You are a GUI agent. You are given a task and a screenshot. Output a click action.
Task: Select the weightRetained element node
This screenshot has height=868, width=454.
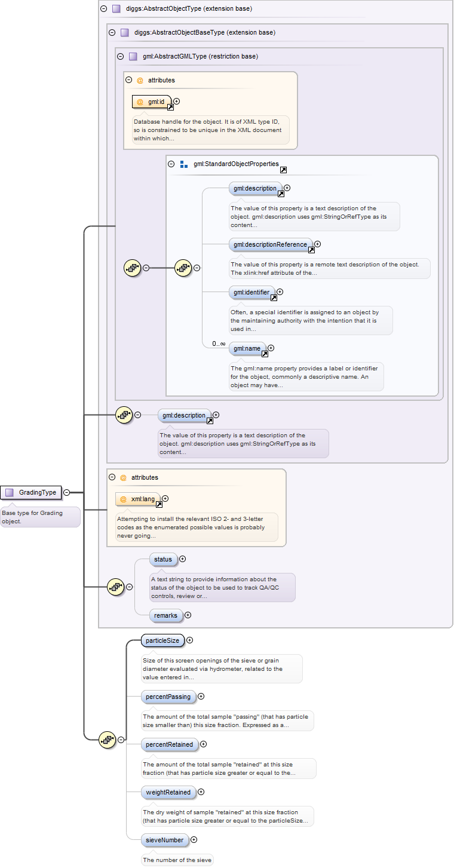[168, 792]
